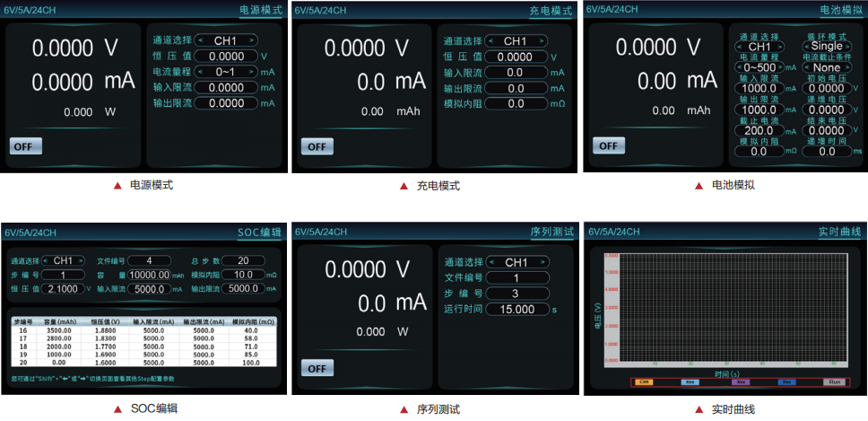Click right arrow of 充电模式 通道选择 CH1

click(x=544, y=40)
